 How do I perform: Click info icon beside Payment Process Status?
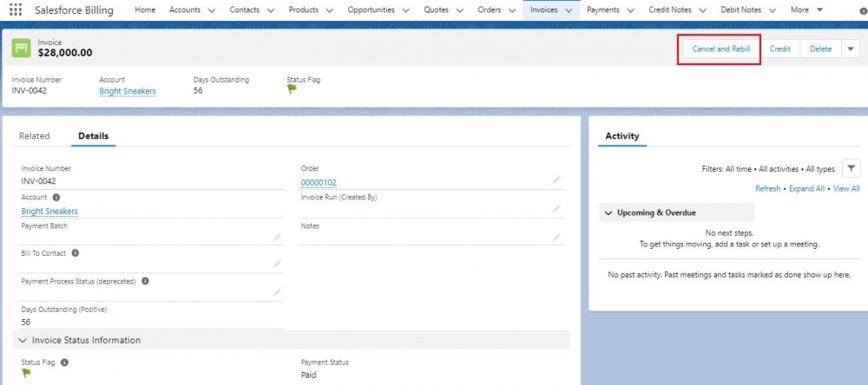point(145,281)
